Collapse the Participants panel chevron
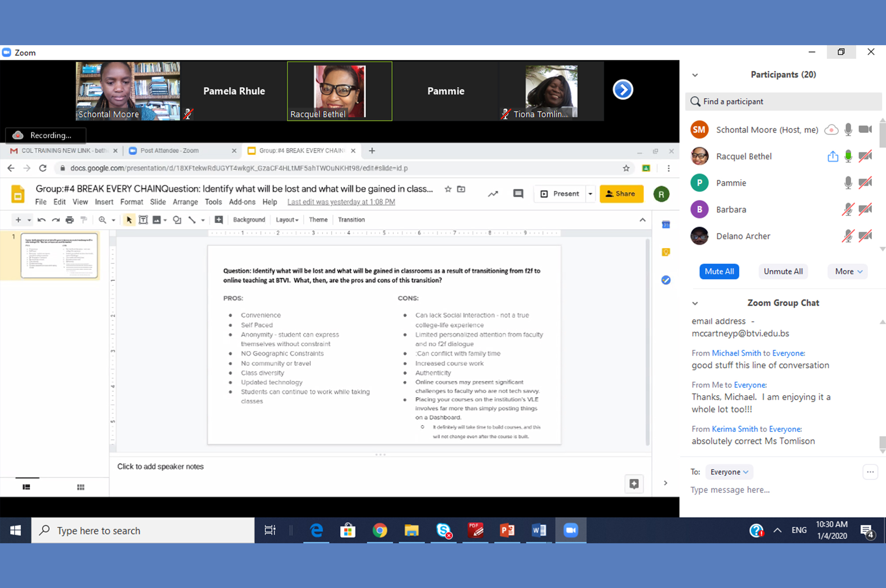Viewport: 886px width, 588px height. 695,75
